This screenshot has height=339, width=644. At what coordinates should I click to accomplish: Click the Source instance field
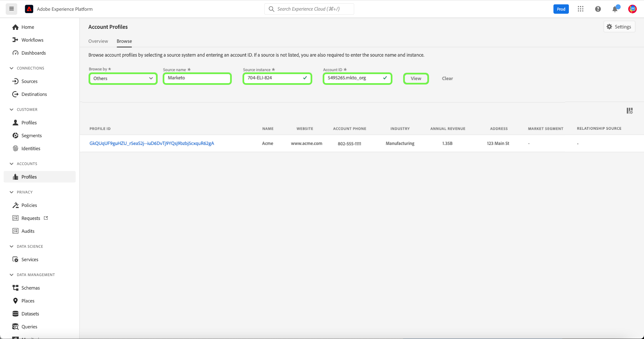click(277, 78)
